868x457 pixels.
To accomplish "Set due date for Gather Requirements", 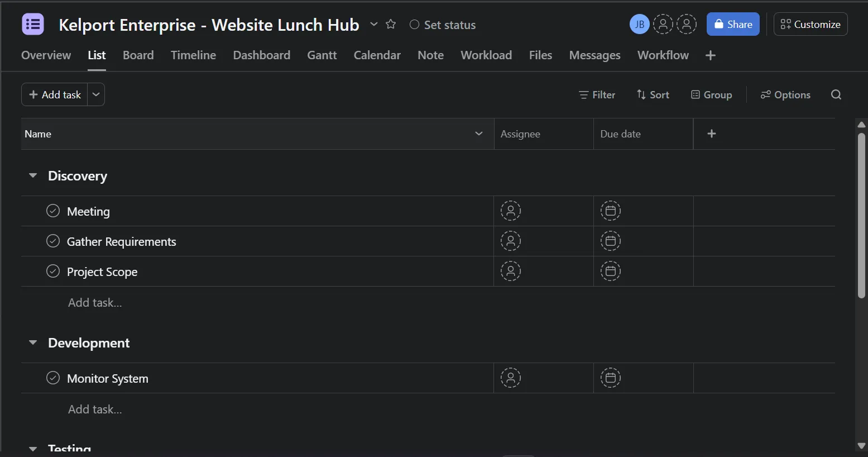I will click(611, 241).
